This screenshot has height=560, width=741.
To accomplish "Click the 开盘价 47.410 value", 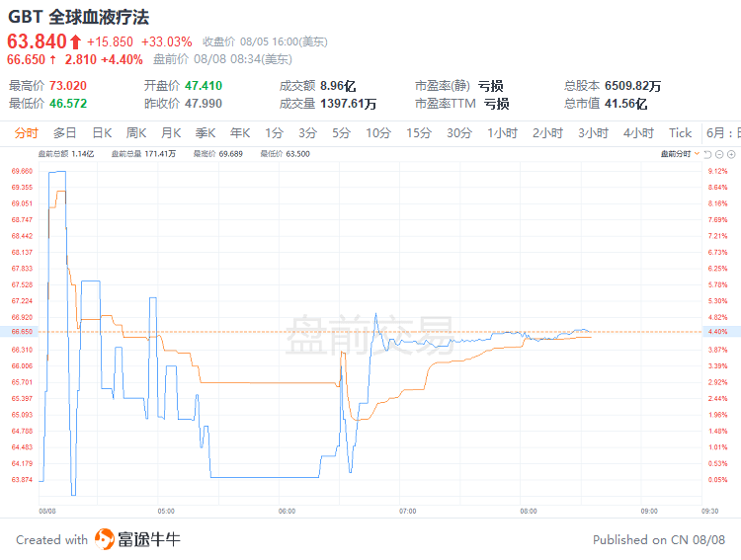I will [204, 86].
